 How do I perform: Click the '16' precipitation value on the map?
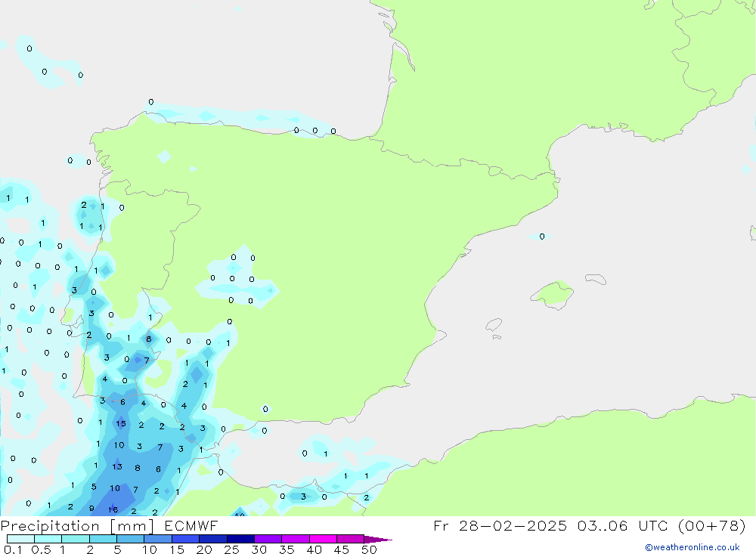(113, 509)
